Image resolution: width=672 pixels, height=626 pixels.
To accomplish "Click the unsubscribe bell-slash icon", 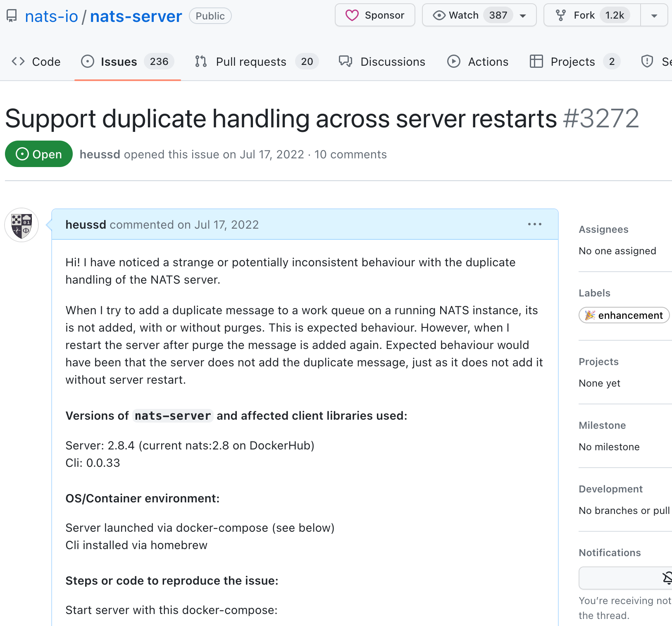I will pos(667,578).
